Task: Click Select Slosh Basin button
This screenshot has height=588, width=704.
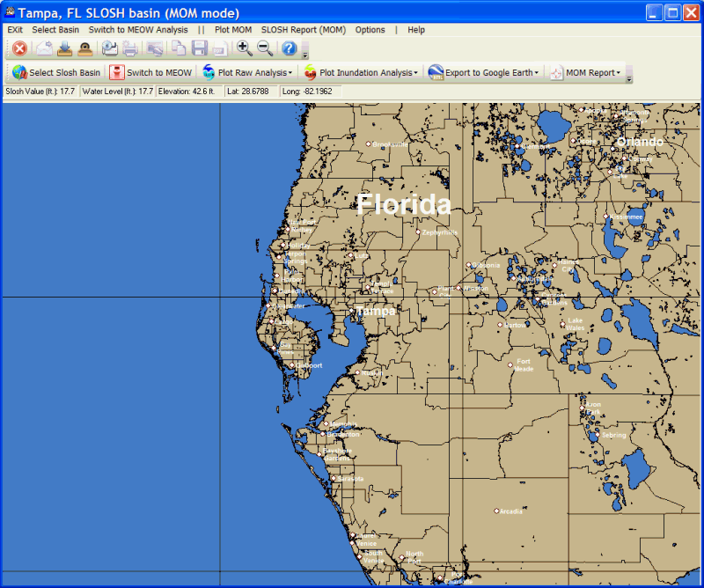Action: 56,73
